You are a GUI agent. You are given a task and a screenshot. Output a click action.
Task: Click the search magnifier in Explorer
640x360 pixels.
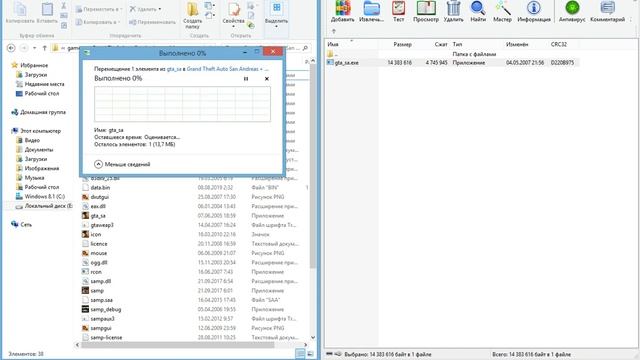(305, 48)
